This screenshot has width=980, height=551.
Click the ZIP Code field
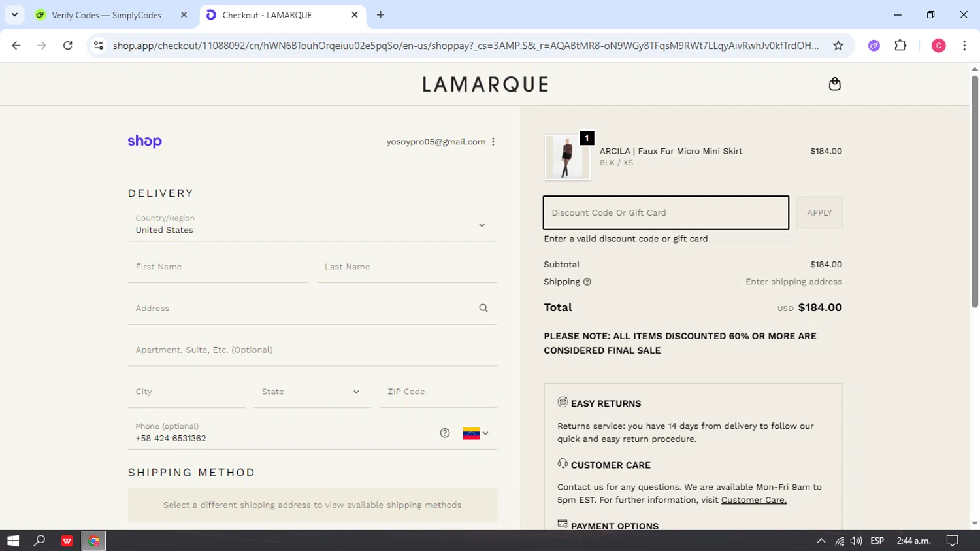point(438,392)
